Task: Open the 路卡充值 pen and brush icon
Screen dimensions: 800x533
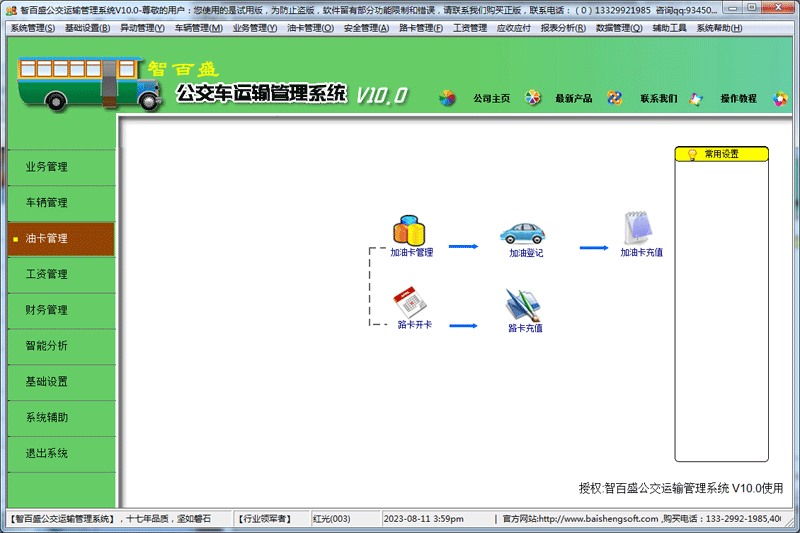Action: point(523,306)
